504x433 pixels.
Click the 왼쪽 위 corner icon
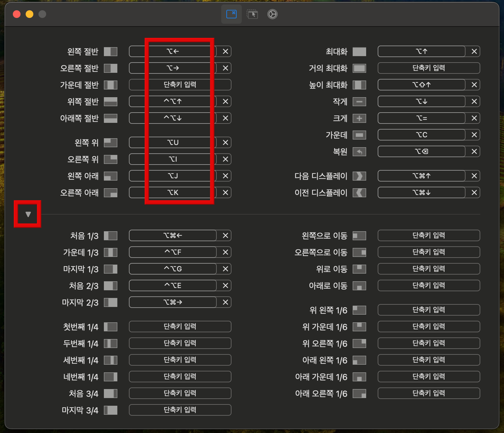click(111, 143)
